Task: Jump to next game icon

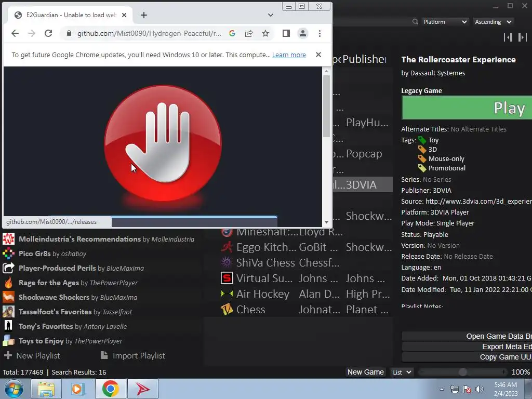Action: [x=523, y=37]
